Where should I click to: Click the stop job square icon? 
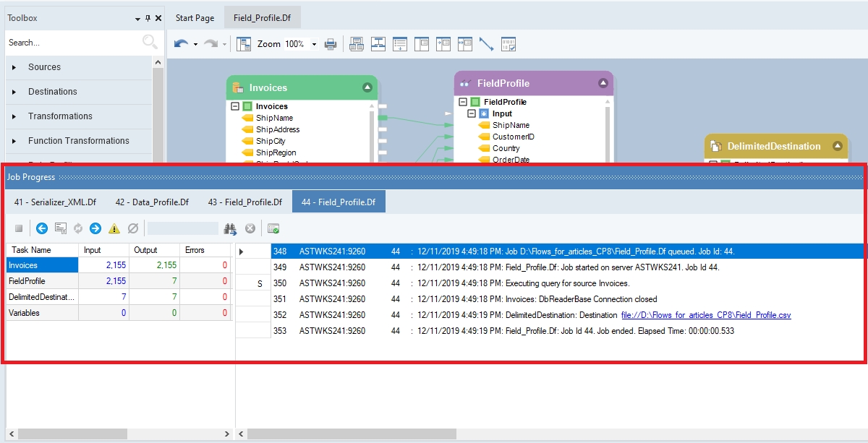(x=20, y=228)
